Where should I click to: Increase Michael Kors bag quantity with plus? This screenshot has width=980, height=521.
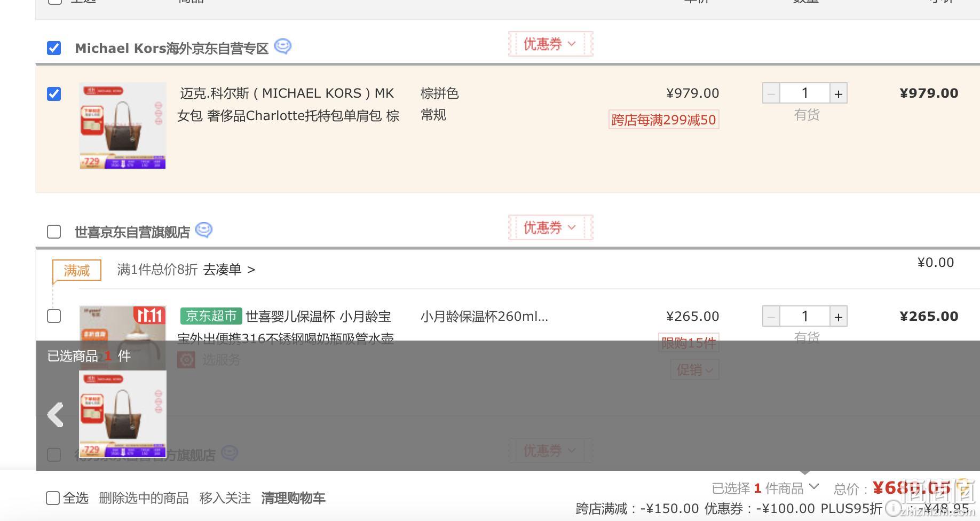point(839,93)
